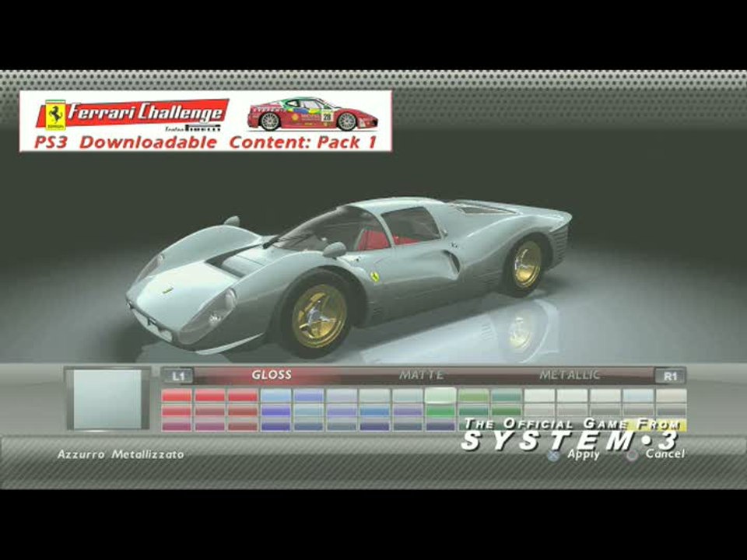The width and height of the screenshot is (747, 560).
Task: Click the 'SYSTEM 3' logo text
Action: [570, 441]
